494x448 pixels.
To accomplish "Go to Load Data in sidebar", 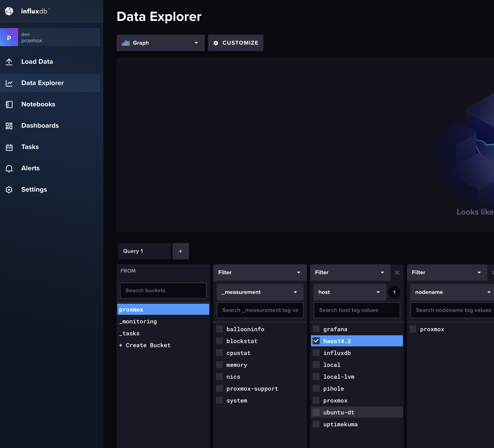I will coord(50,62).
